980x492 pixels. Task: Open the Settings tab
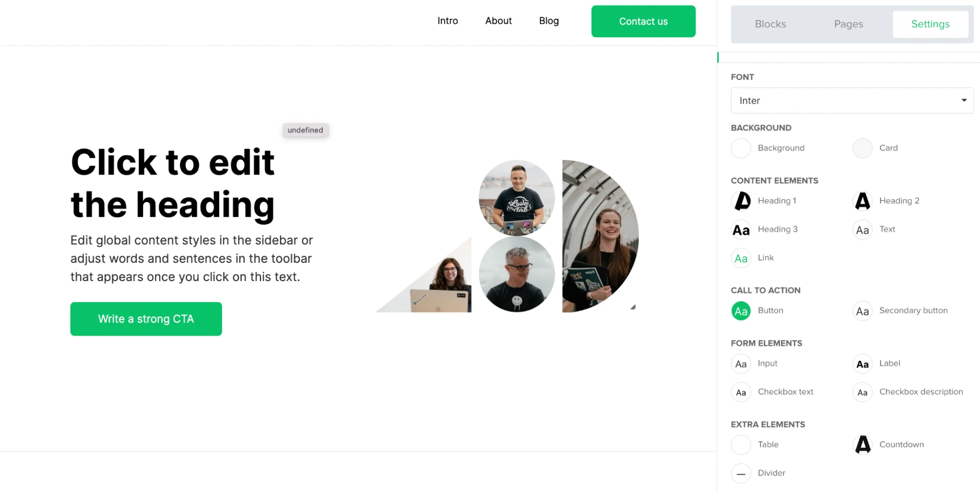[x=930, y=24]
